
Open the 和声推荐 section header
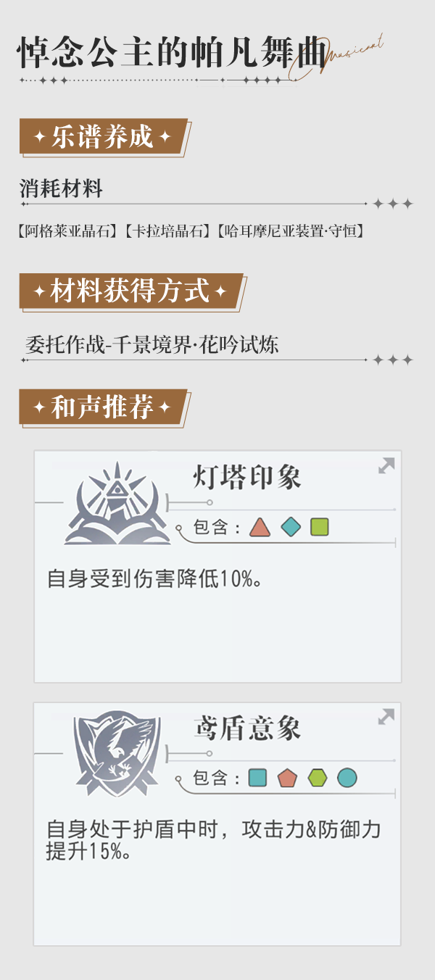pyautogui.click(x=103, y=407)
